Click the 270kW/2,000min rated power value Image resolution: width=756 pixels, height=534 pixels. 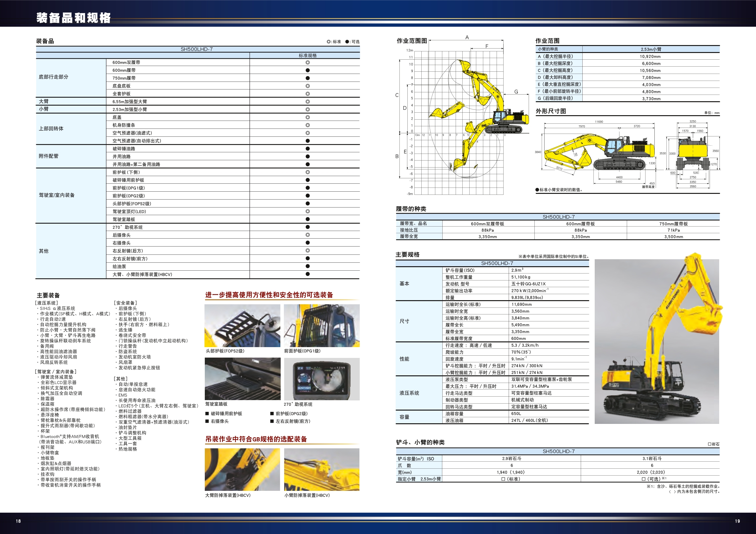(x=530, y=291)
